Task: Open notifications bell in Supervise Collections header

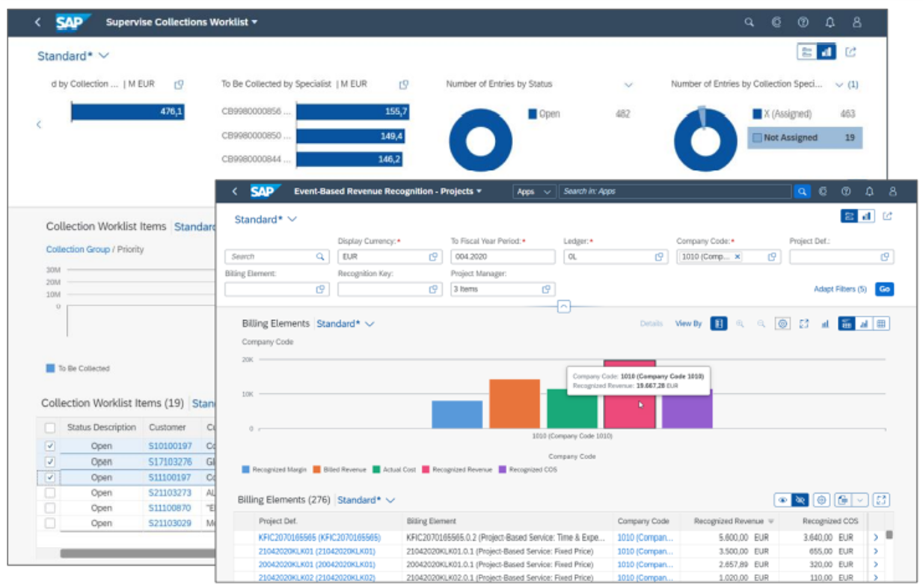Action: click(830, 22)
